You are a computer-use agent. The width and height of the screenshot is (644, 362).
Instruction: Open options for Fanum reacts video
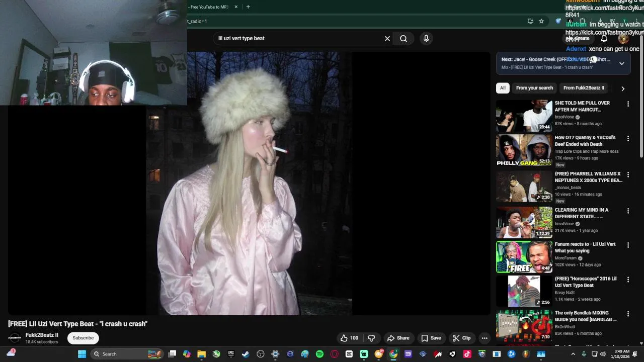pyautogui.click(x=628, y=245)
